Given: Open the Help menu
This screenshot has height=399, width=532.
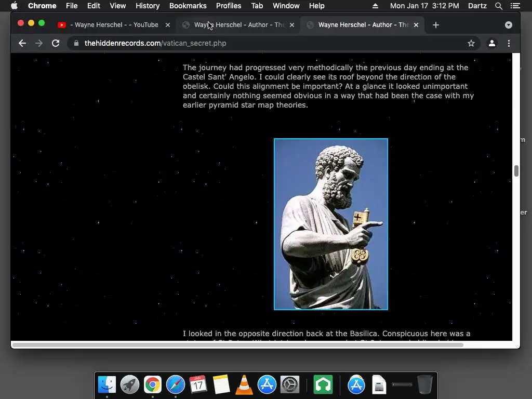Looking at the screenshot, I should pyautogui.click(x=316, y=6).
